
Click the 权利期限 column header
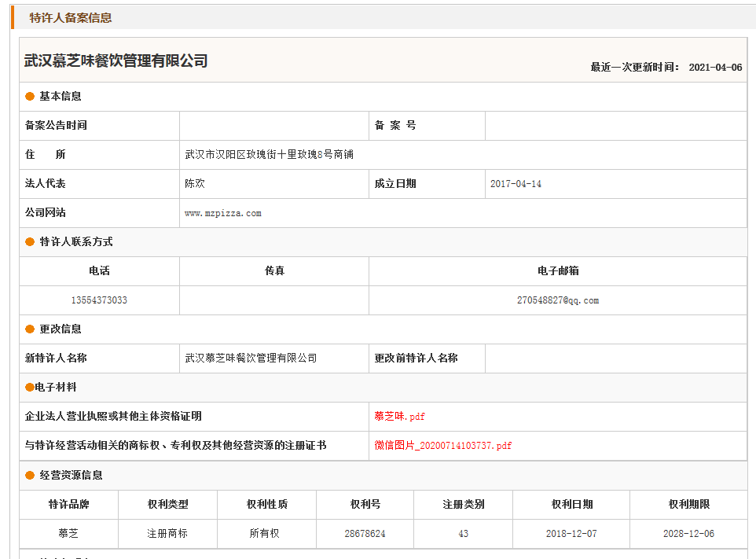click(x=688, y=505)
